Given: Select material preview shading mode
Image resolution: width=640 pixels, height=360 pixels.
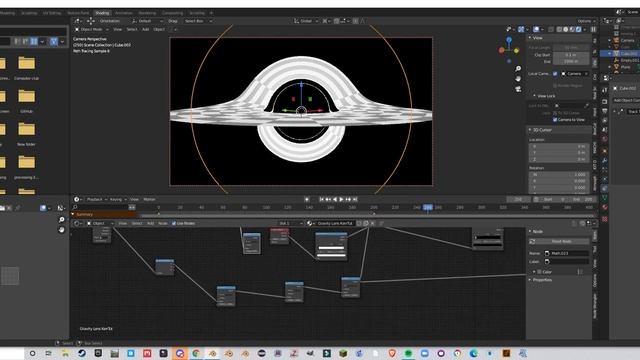Looking at the screenshot, I should tap(572, 29).
